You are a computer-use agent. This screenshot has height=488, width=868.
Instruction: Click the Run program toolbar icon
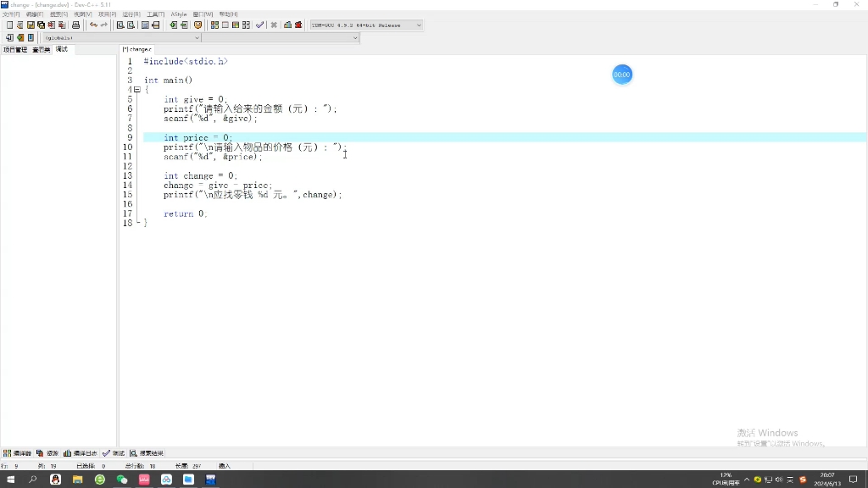point(225,25)
